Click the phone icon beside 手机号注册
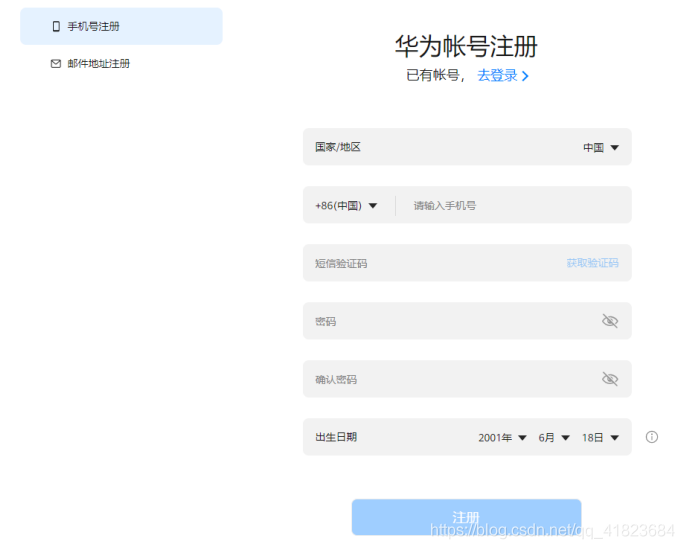Screen dimensions: 684x549 coord(56,27)
